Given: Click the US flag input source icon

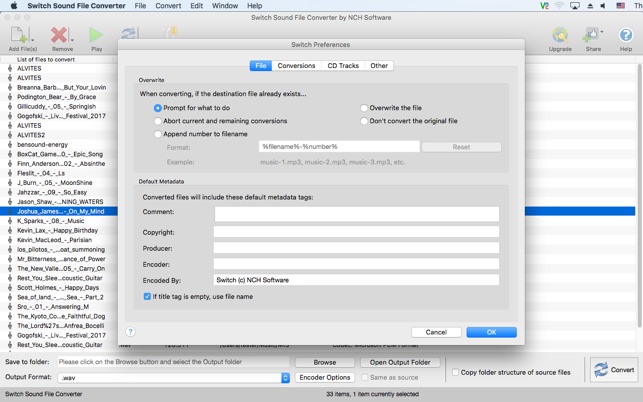Looking at the screenshot, I should [620, 6].
